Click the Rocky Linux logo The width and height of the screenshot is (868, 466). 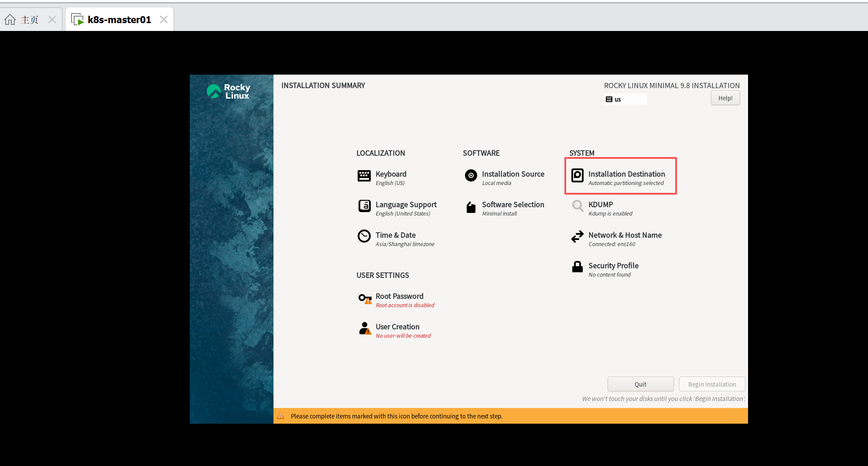point(229,91)
